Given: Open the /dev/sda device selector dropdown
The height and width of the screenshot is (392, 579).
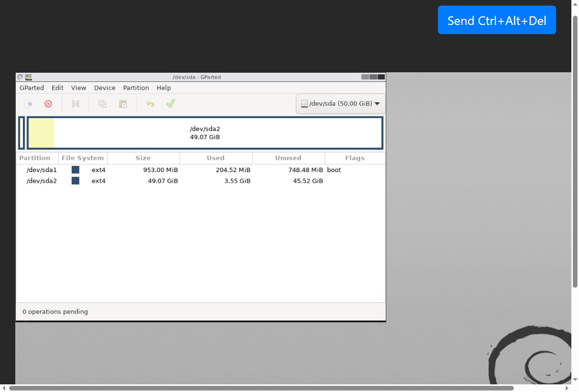Looking at the screenshot, I should point(340,104).
